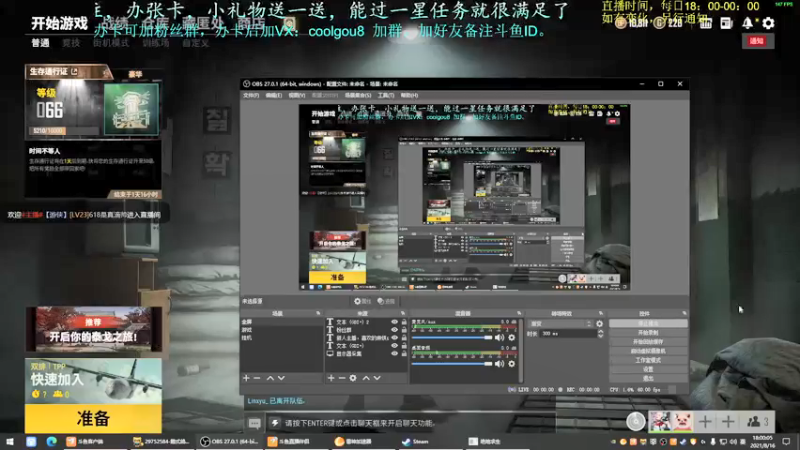Click the 属性 properties button above docks
The height and width of the screenshot is (450, 800).
[362, 302]
